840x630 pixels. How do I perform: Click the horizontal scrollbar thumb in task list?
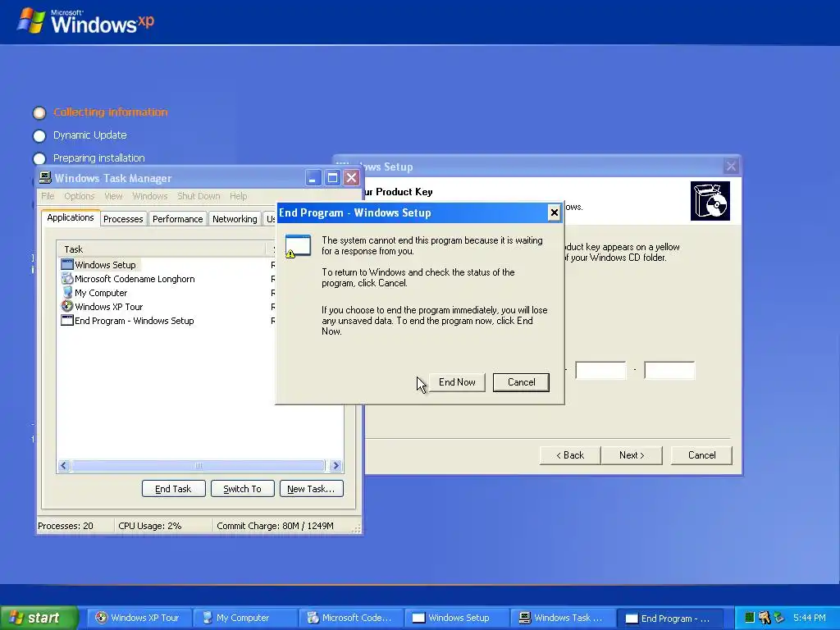point(199,466)
